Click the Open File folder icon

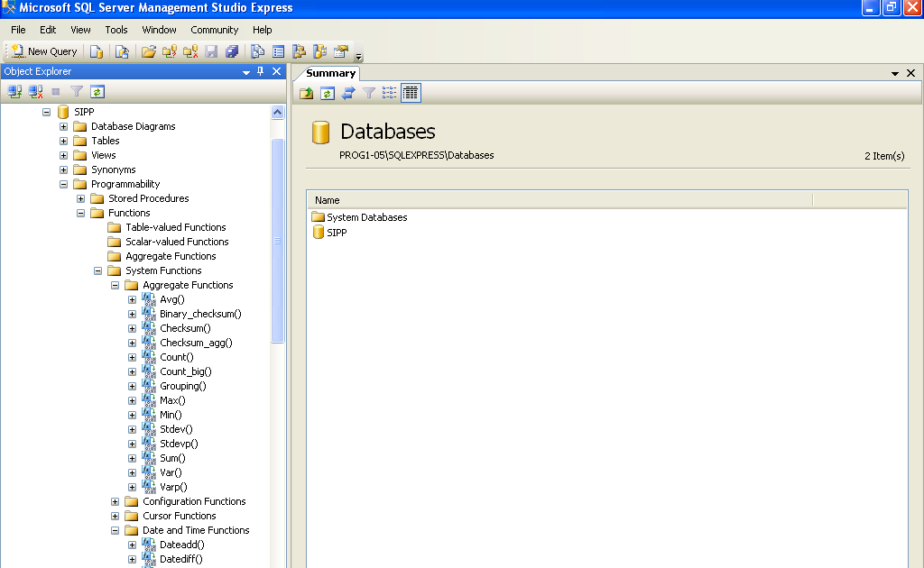click(x=149, y=51)
